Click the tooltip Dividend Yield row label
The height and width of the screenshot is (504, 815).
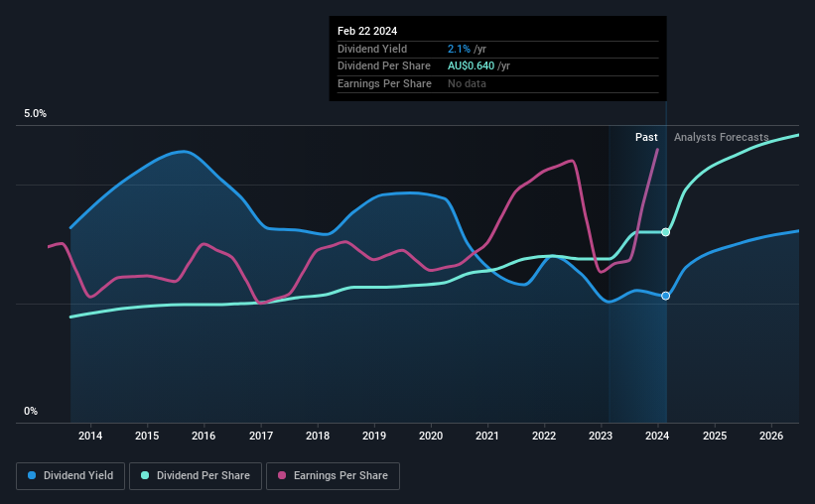coord(372,49)
